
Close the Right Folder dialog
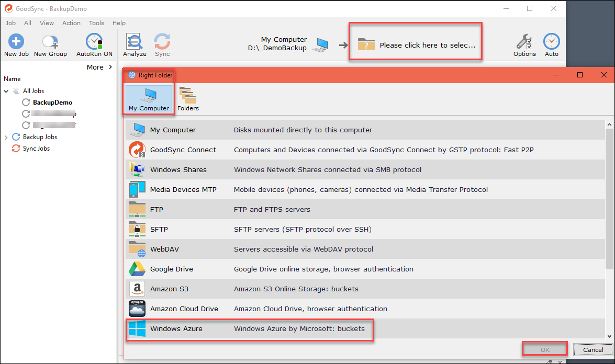click(603, 75)
